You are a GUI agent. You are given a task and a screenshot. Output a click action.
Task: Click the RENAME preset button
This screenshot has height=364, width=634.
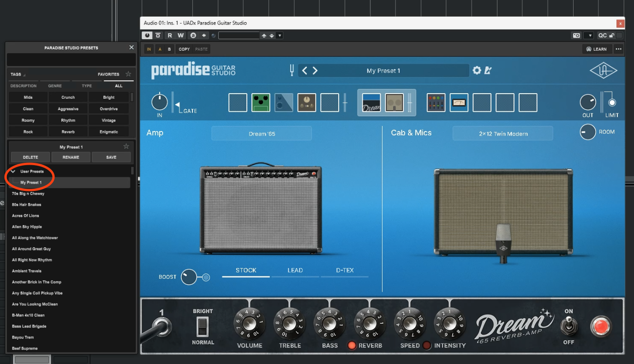click(71, 157)
